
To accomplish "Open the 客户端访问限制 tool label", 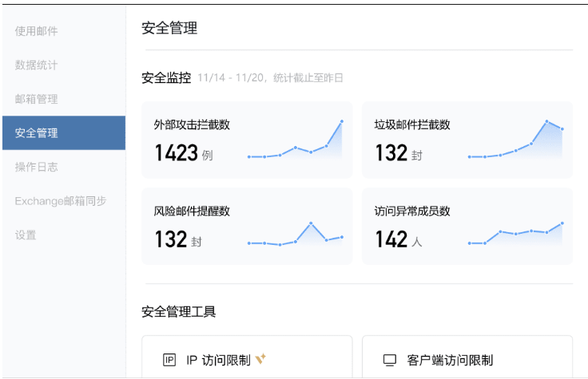I will pos(450,360).
